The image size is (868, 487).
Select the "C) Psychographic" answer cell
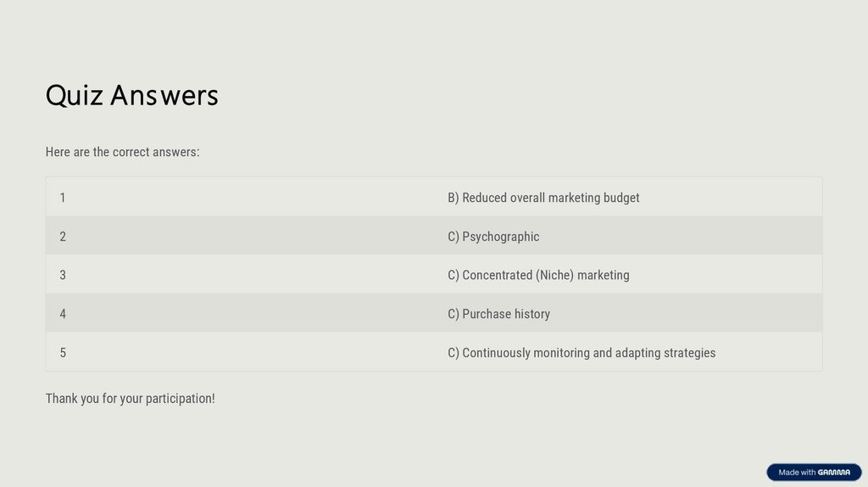493,237
